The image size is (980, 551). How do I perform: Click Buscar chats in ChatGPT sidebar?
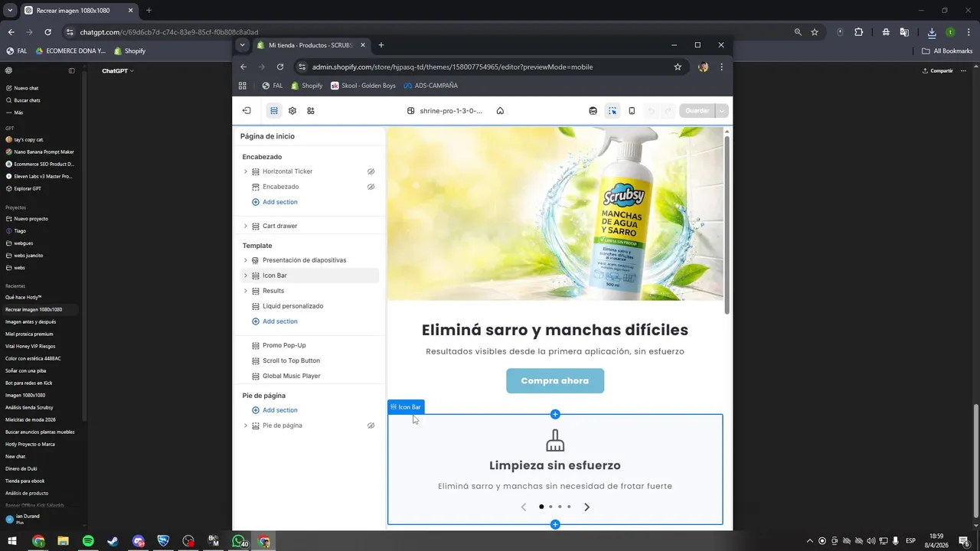pos(27,100)
